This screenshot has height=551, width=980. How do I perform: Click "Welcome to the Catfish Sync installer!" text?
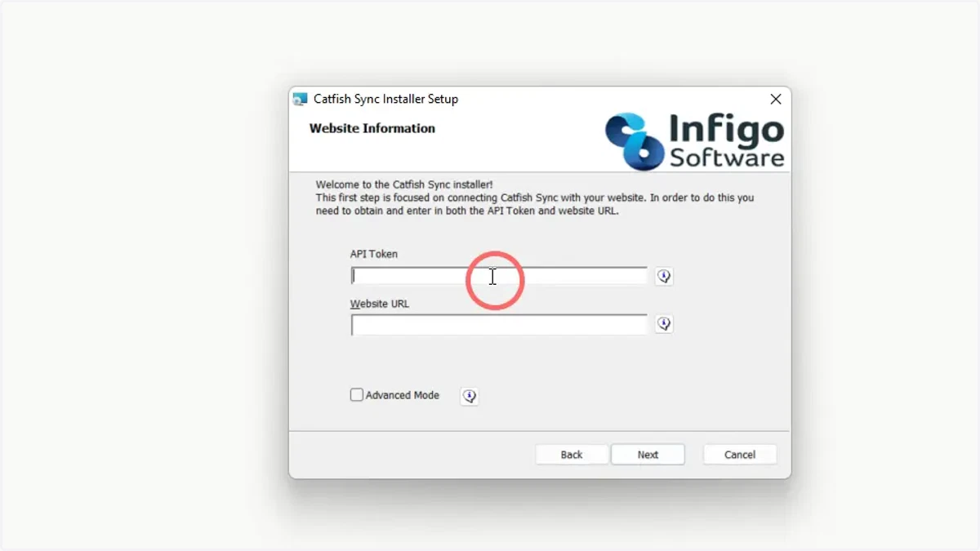[404, 185]
